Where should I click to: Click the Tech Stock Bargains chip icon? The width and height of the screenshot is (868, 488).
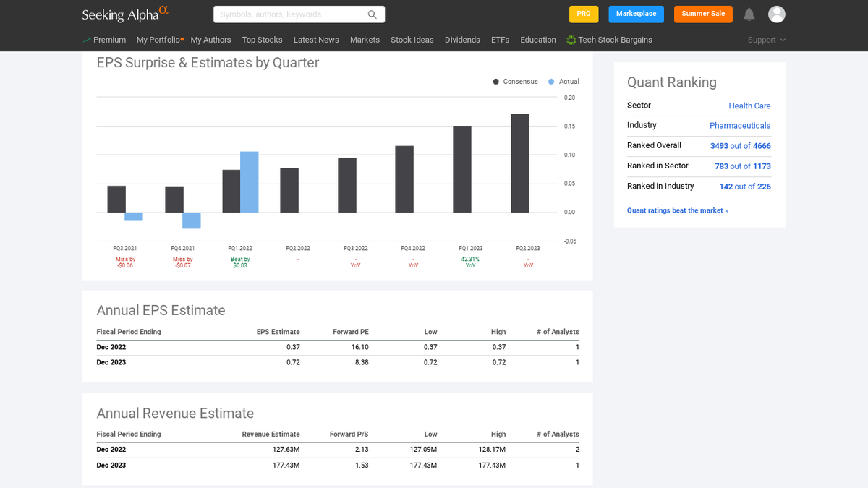coord(571,40)
